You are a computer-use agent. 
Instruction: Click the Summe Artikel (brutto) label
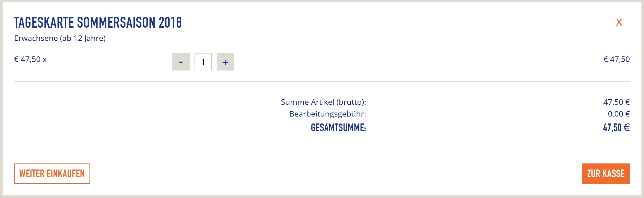click(323, 102)
